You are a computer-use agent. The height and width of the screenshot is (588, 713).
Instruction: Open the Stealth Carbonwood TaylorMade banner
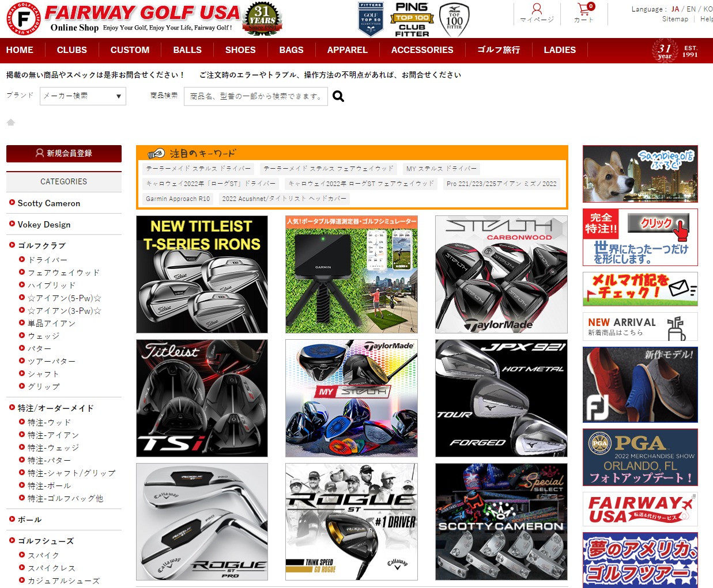point(501,274)
